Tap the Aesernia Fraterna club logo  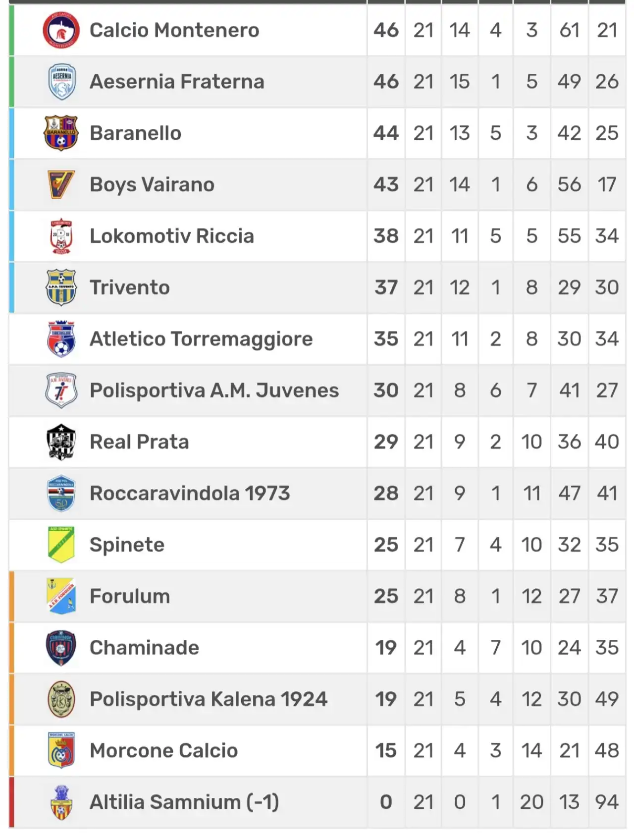61,82
